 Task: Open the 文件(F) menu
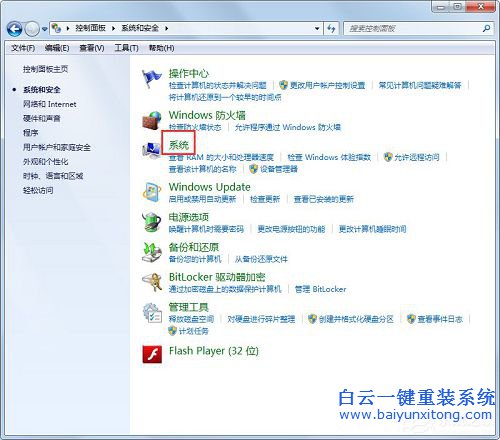(x=23, y=48)
